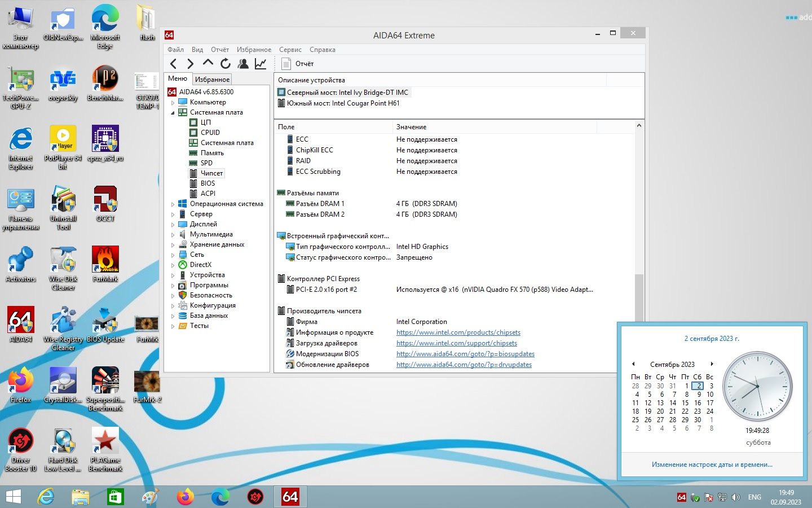
Task: Select day 15 in the September calendar
Action: click(685, 403)
